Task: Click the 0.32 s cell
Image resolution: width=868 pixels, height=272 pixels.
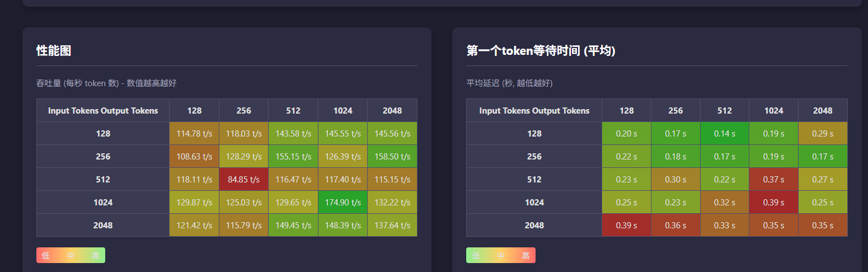Action: (724, 203)
